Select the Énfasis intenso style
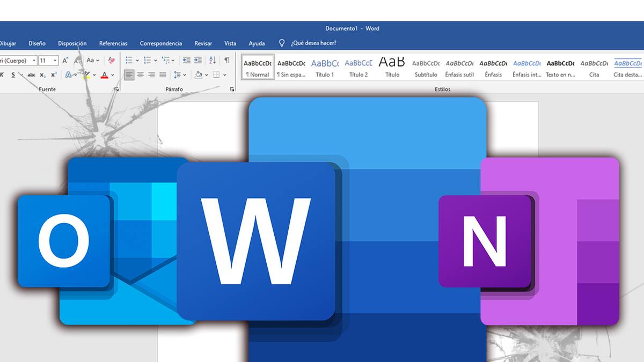The image size is (644, 362). click(526, 67)
